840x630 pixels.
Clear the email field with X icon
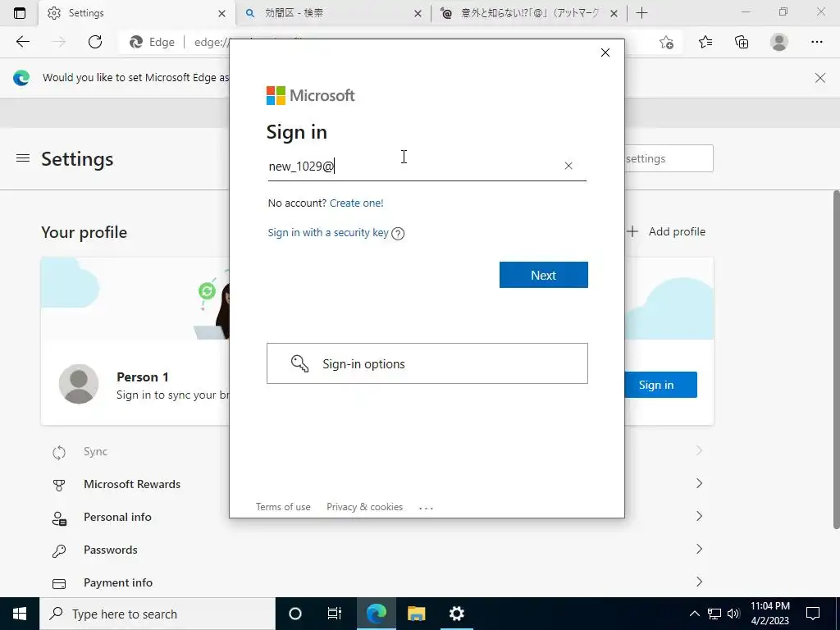coord(568,166)
